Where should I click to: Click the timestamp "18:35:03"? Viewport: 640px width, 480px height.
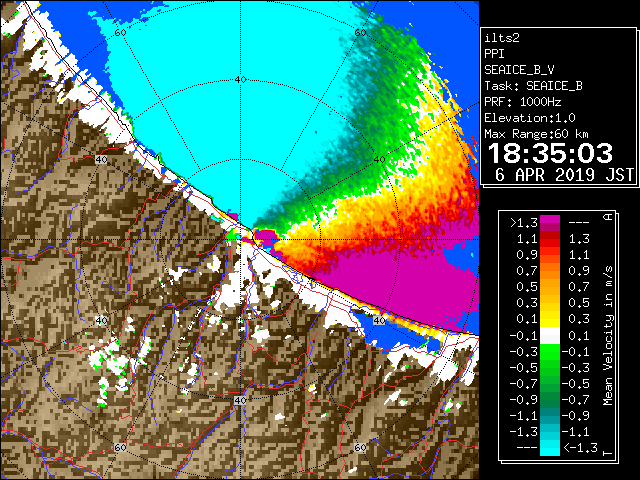[550, 153]
